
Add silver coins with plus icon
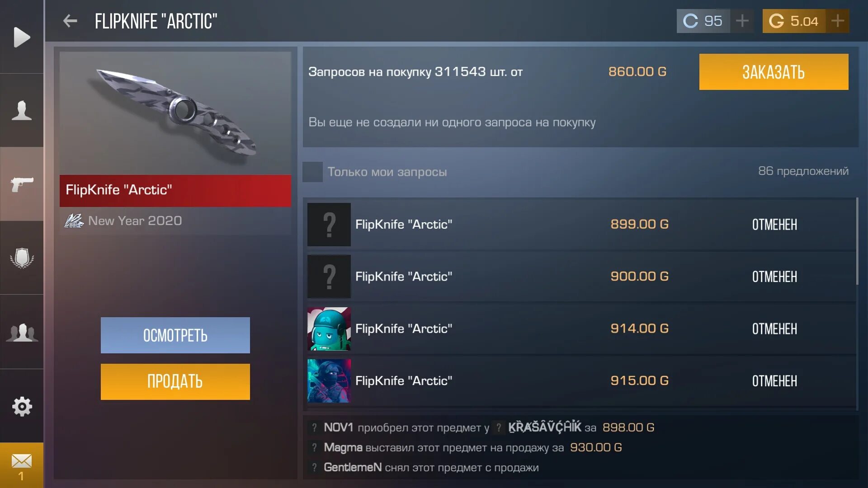point(742,21)
